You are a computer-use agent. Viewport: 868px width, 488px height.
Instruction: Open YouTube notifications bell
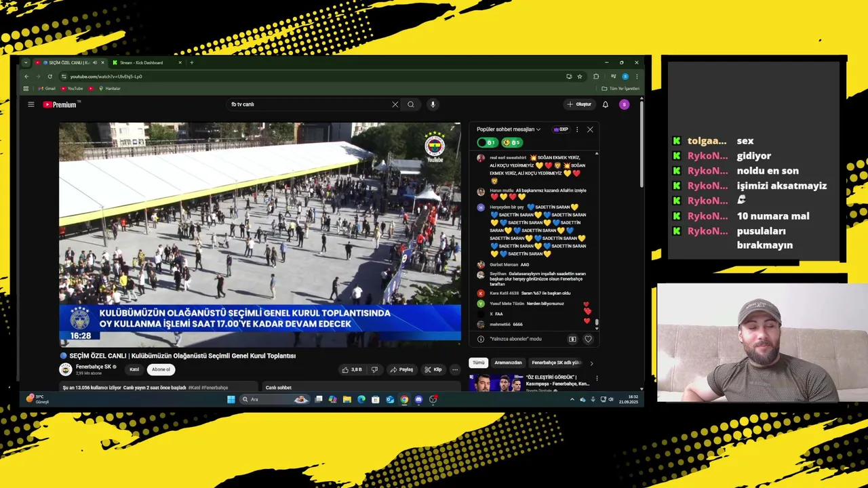606,104
